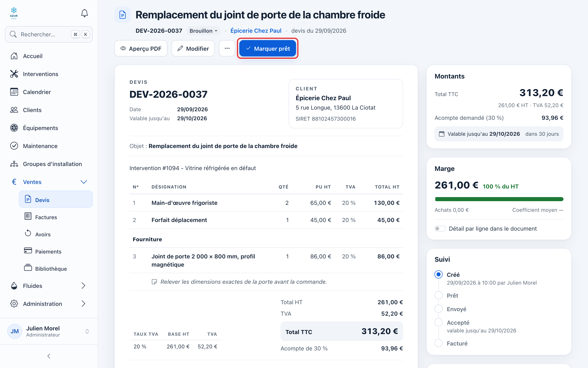Click the document icon beside the quote title

122,15
